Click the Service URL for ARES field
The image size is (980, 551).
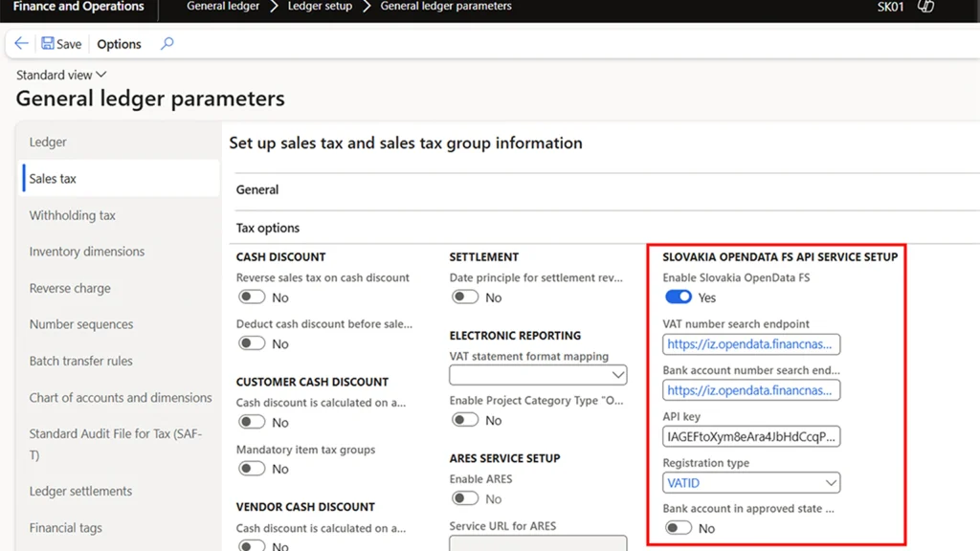pyautogui.click(x=538, y=543)
